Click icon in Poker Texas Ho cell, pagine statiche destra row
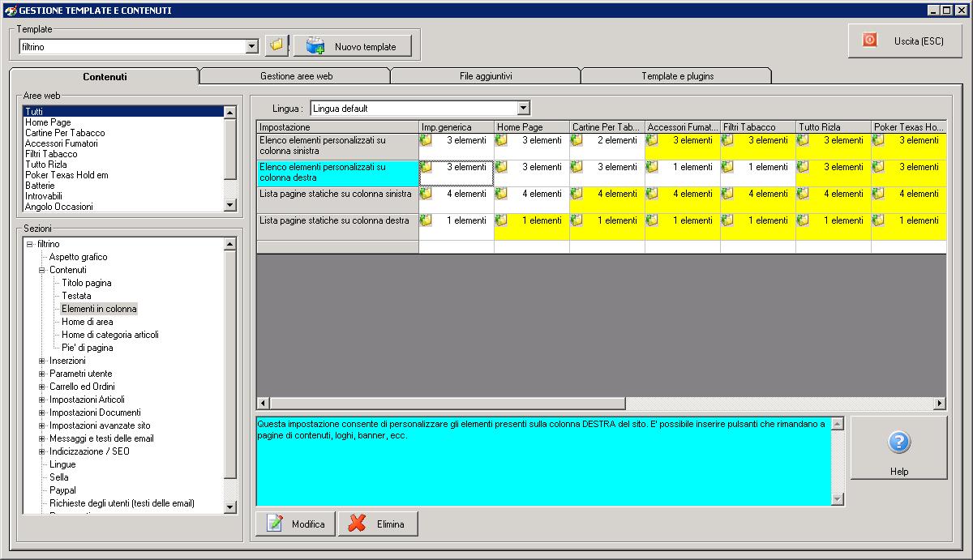 878,220
